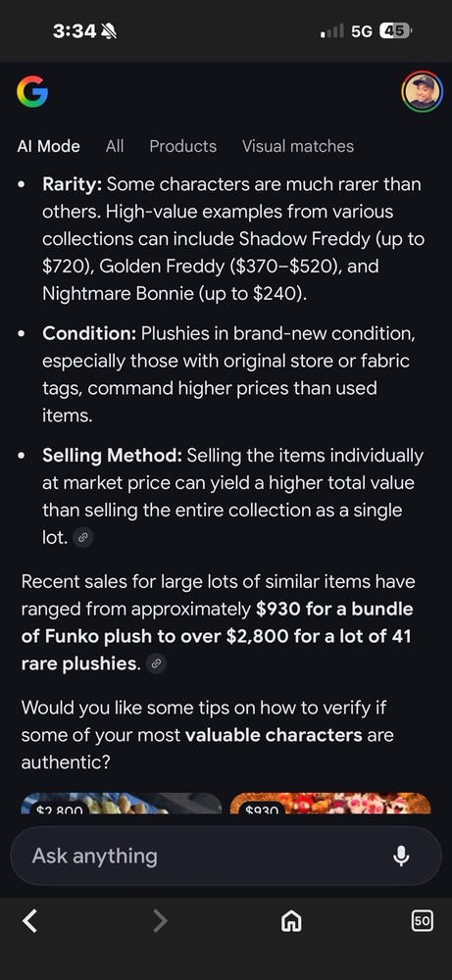Tap the microphone voice search icon
This screenshot has width=452, height=980.
click(401, 856)
